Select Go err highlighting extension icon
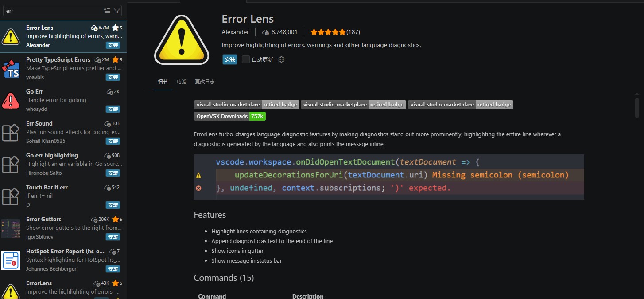This screenshot has width=644, height=299. click(11, 164)
